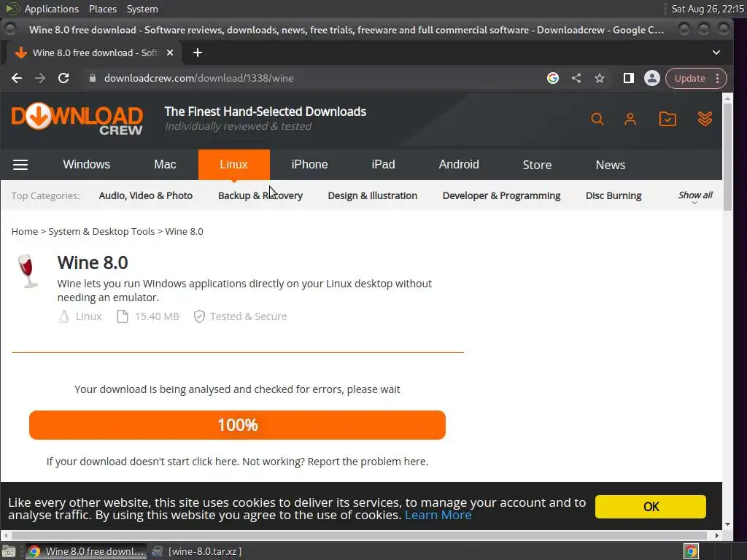The width and height of the screenshot is (747, 560).
Task: Expand Show all categories
Action: tap(695, 196)
